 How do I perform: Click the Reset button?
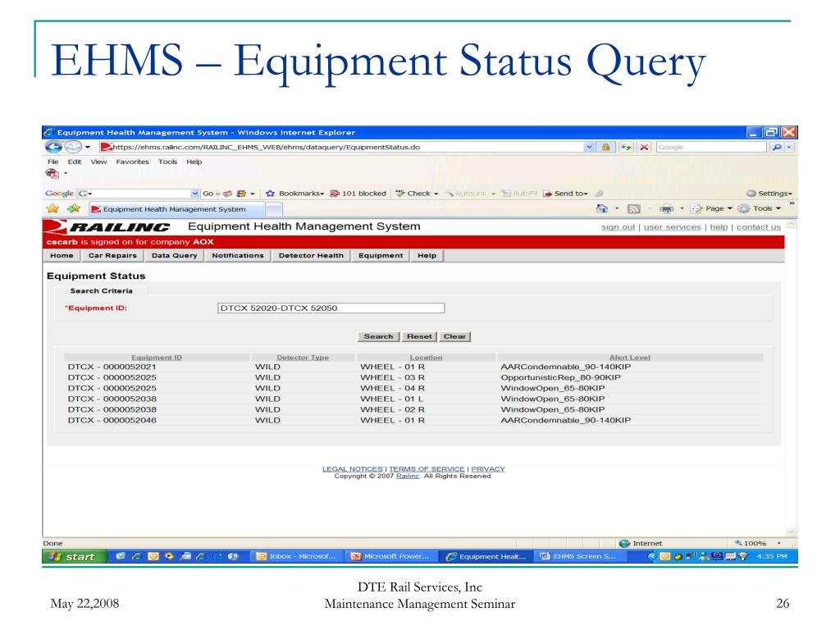[419, 336]
